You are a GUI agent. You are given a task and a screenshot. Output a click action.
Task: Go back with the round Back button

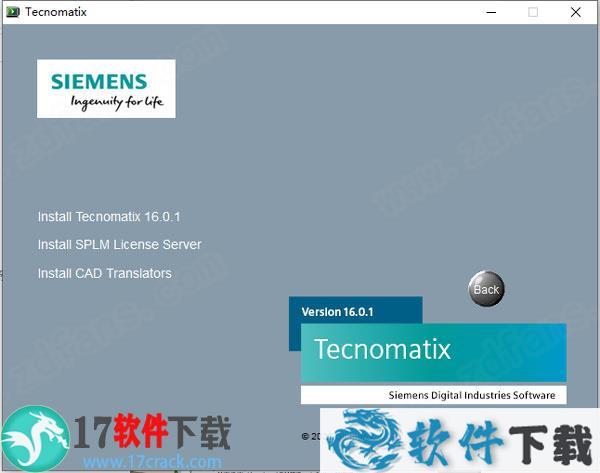pos(486,289)
